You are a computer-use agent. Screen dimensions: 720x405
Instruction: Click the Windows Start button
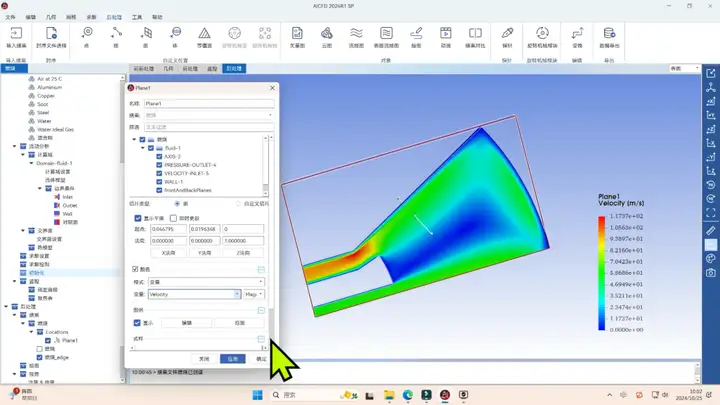[x=258, y=395]
